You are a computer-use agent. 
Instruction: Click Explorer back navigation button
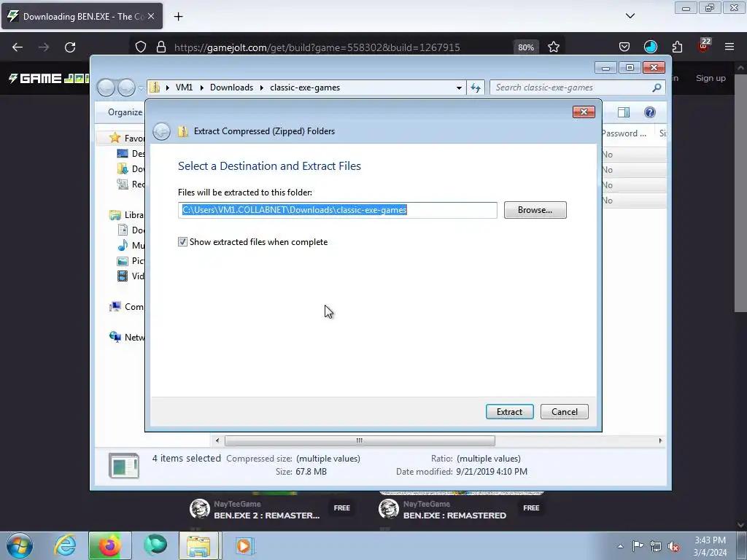[107, 87]
